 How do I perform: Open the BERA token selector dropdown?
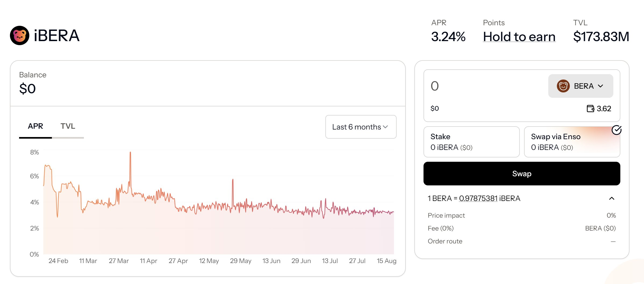[581, 86]
